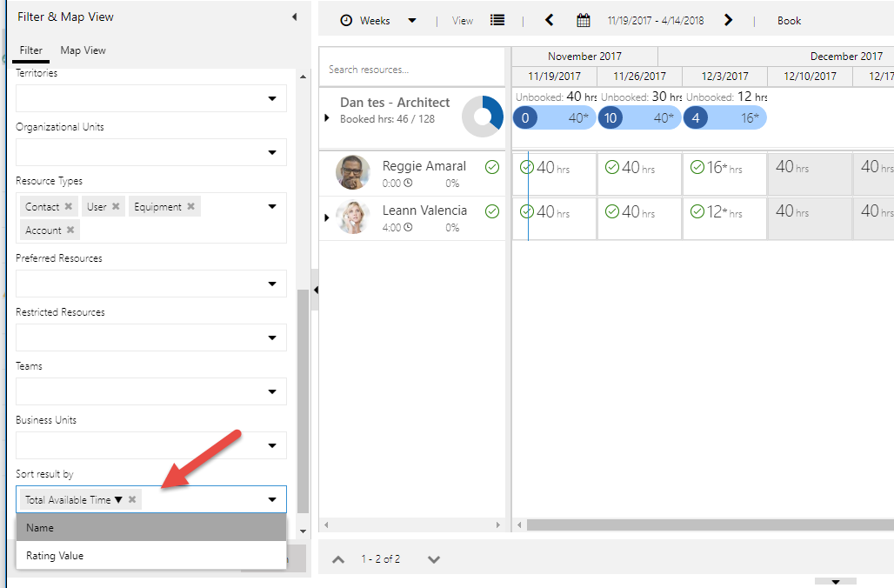Collapse the Filter & Map View panel
The height and width of the screenshot is (588, 894).
(294, 17)
